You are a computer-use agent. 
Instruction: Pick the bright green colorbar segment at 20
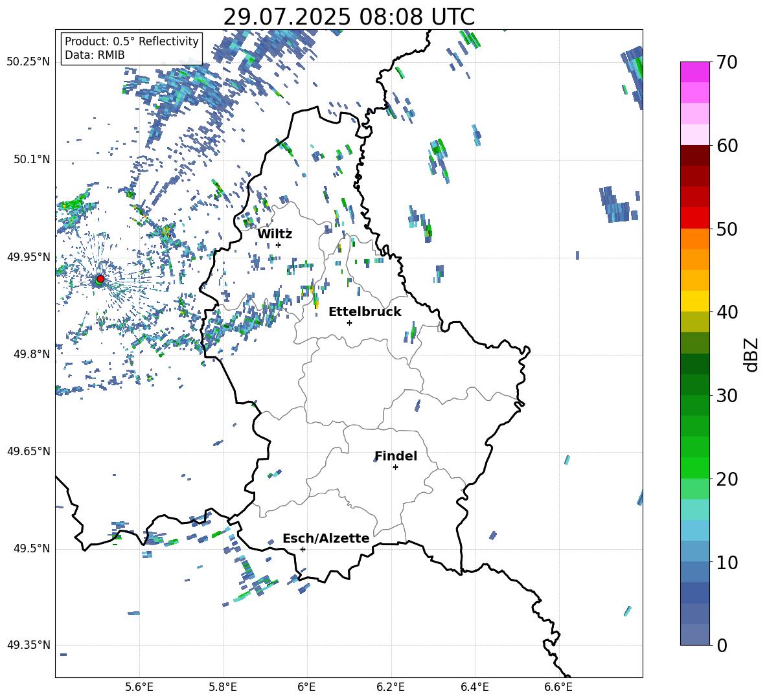[695, 468]
